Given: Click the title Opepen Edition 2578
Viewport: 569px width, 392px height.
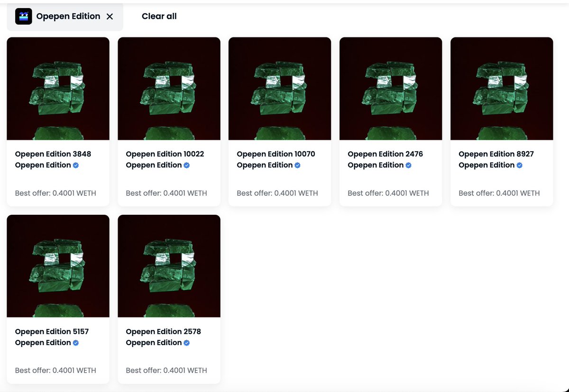Looking at the screenshot, I should [x=164, y=331].
